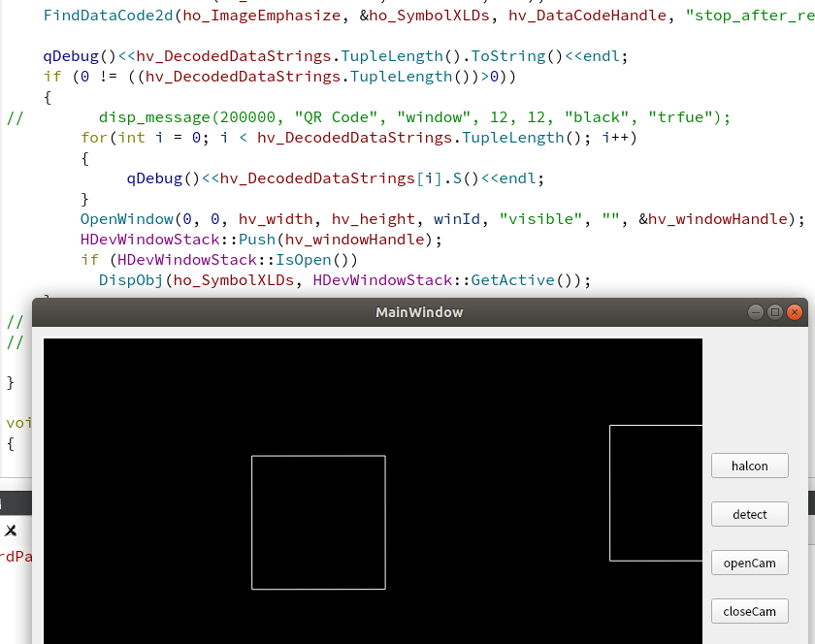Click the MainWindow title bar text

[419, 312]
